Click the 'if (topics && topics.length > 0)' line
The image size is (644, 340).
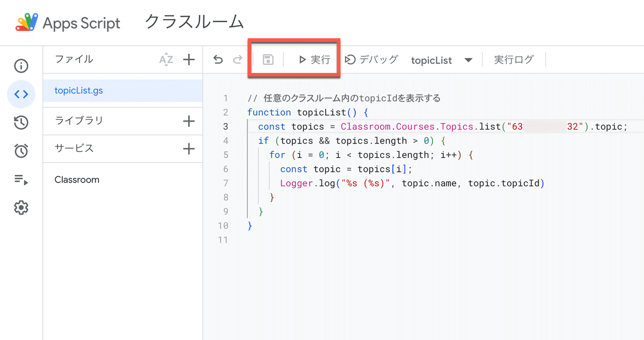[352, 141]
